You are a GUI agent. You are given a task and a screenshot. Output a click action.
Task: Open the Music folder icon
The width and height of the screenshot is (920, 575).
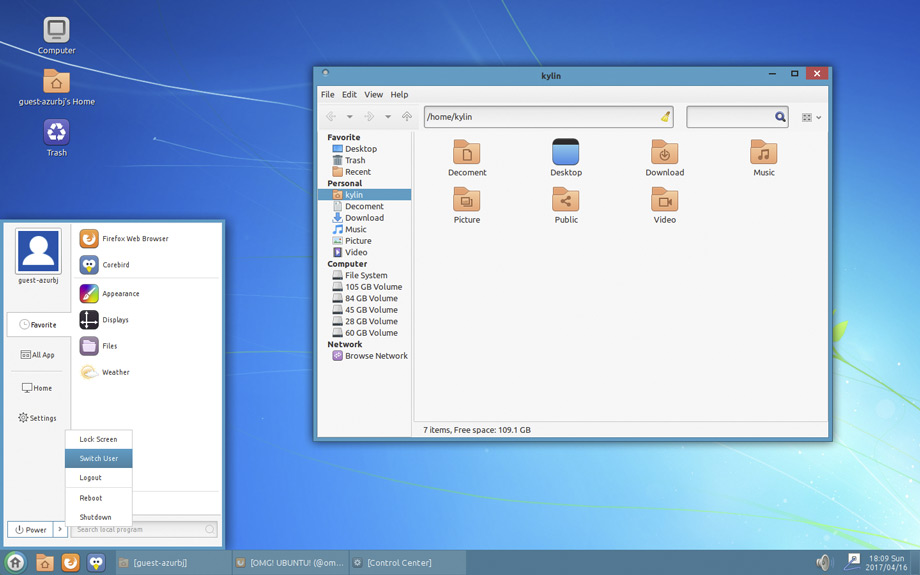click(763, 153)
